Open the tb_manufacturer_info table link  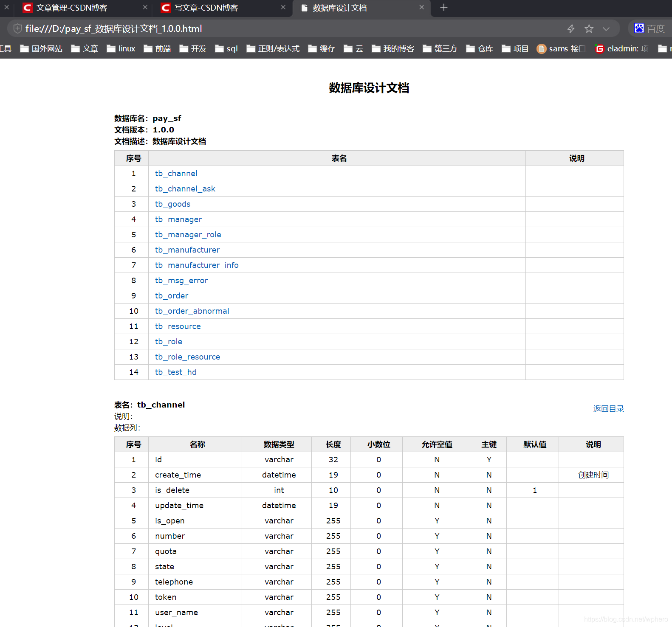(x=197, y=265)
